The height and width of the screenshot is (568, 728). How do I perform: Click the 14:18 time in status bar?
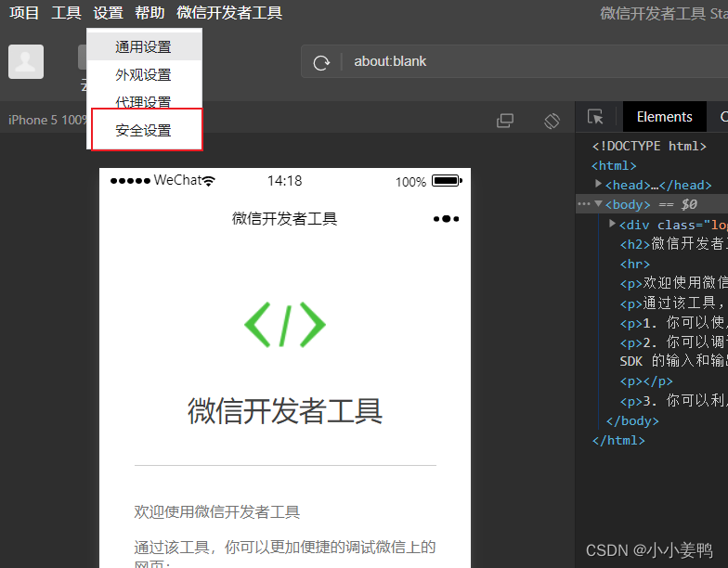coord(284,180)
